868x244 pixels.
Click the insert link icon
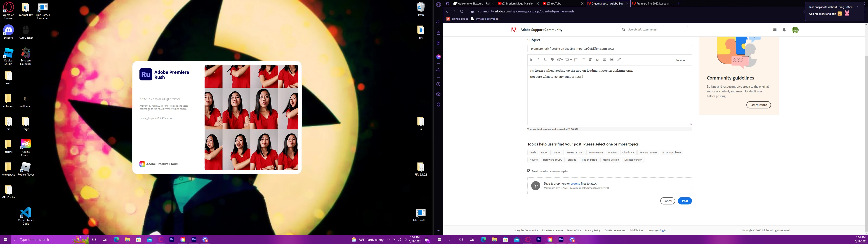[x=619, y=60]
